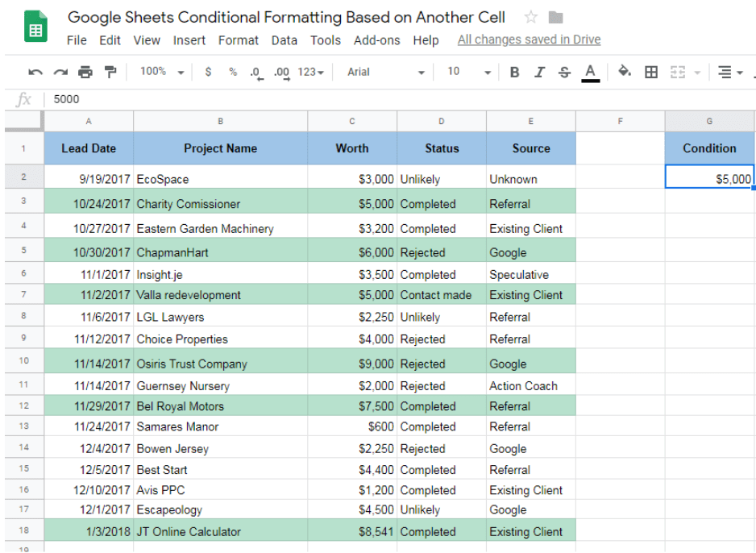Image resolution: width=756 pixels, height=553 pixels.
Task: Select the 'JT Online Calculator' cell
Action: point(220,530)
